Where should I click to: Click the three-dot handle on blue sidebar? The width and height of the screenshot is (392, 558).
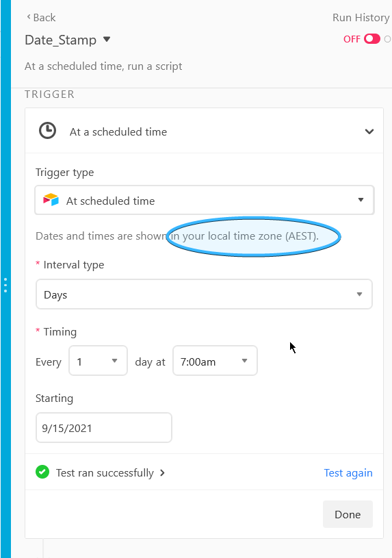coord(5,285)
